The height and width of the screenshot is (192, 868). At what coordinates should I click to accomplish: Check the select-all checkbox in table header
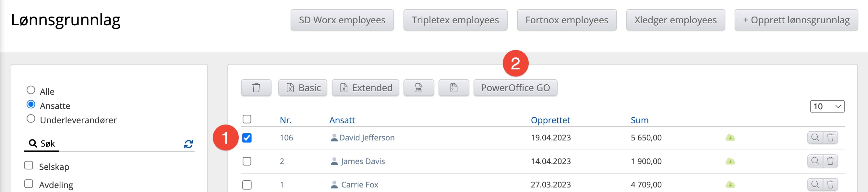[x=247, y=119]
